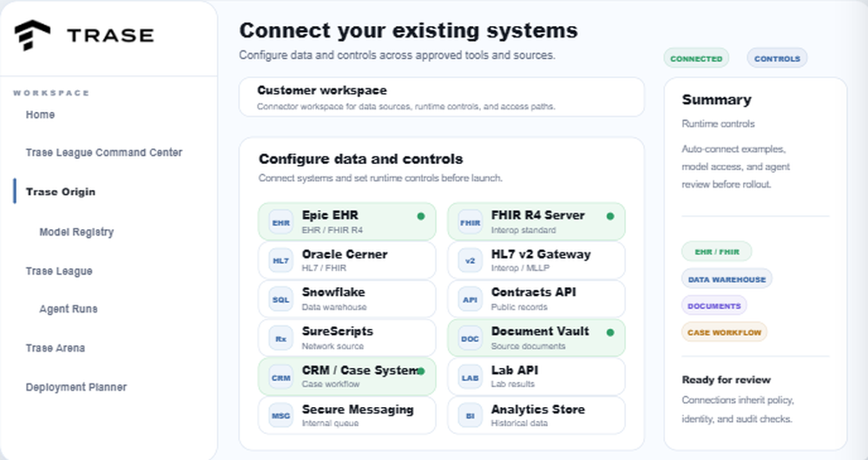Click the green status dot on Document Vault
868x460 pixels.
(610, 332)
